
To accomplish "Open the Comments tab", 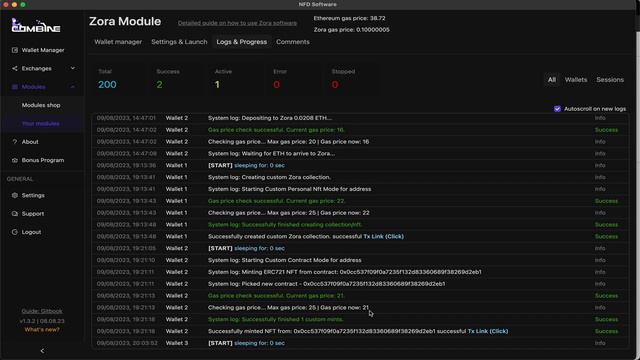I will (x=293, y=42).
